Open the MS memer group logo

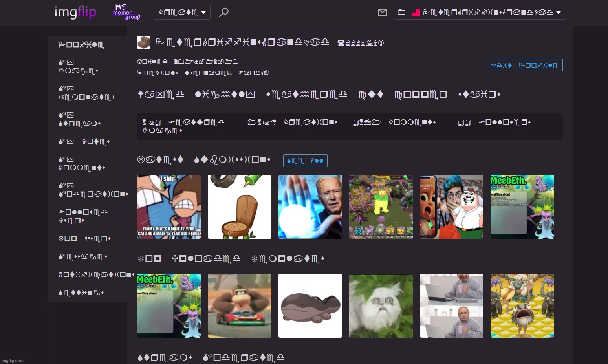(x=126, y=12)
